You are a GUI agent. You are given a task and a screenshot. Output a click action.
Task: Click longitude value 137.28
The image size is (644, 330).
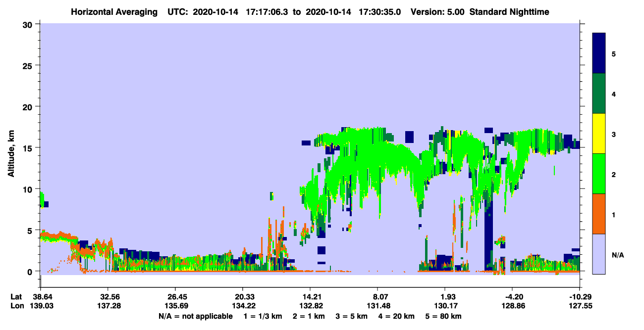pyautogui.click(x=108, y=306)
